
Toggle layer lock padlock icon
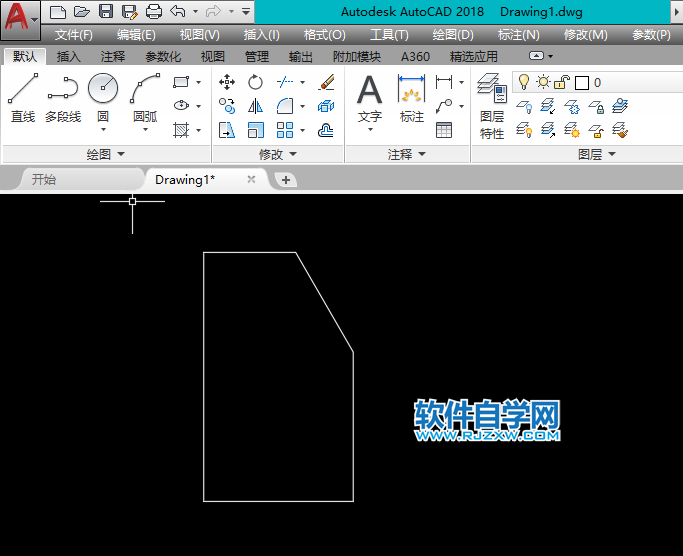point(562,82)
